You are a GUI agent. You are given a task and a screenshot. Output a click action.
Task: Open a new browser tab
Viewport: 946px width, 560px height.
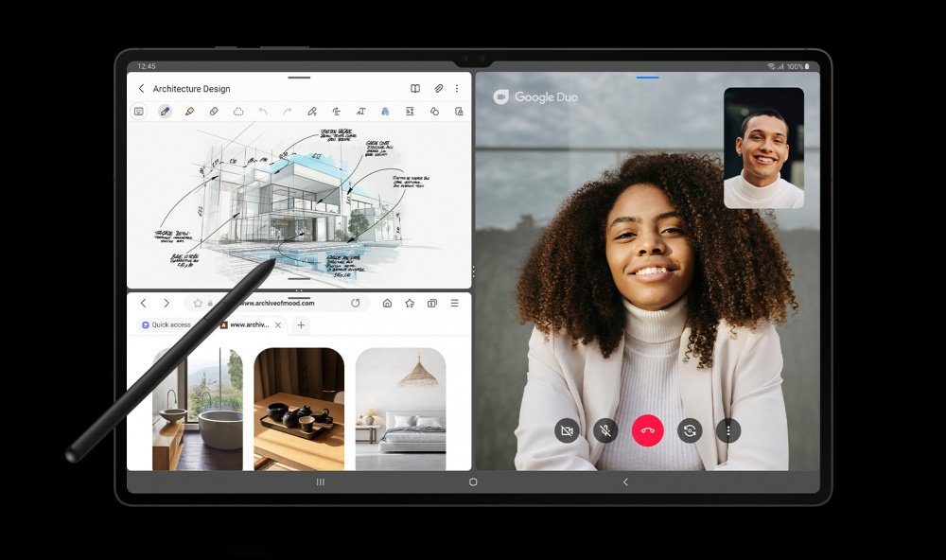pyautogui.click(x=301, y=325)
